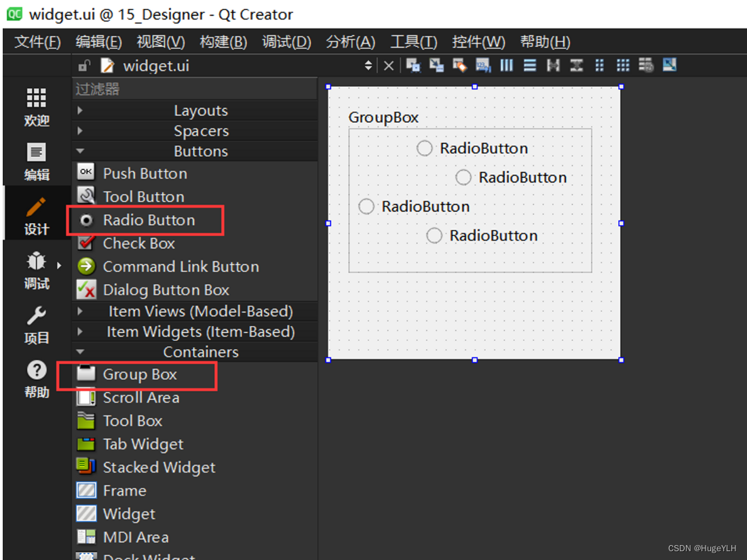Select Dialog Button Box widget
Viewport: 747px width, 560px height.
(194, 290)
